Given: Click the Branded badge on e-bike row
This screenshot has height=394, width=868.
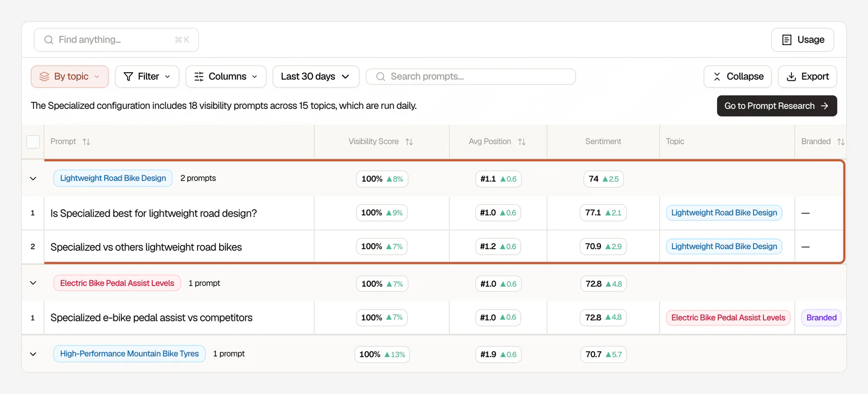Looking at the screenshot, I should 821,318.
